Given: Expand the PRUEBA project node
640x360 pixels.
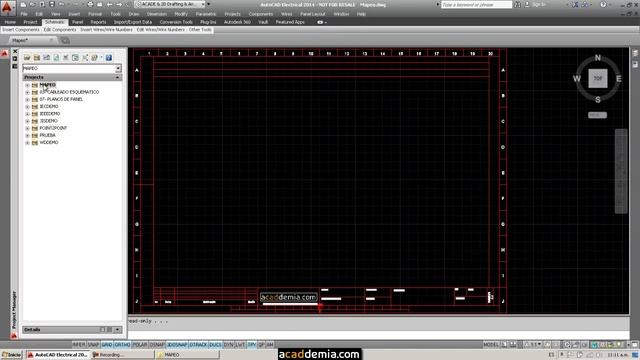Looking at the screenshot, I should pos(27,136).
